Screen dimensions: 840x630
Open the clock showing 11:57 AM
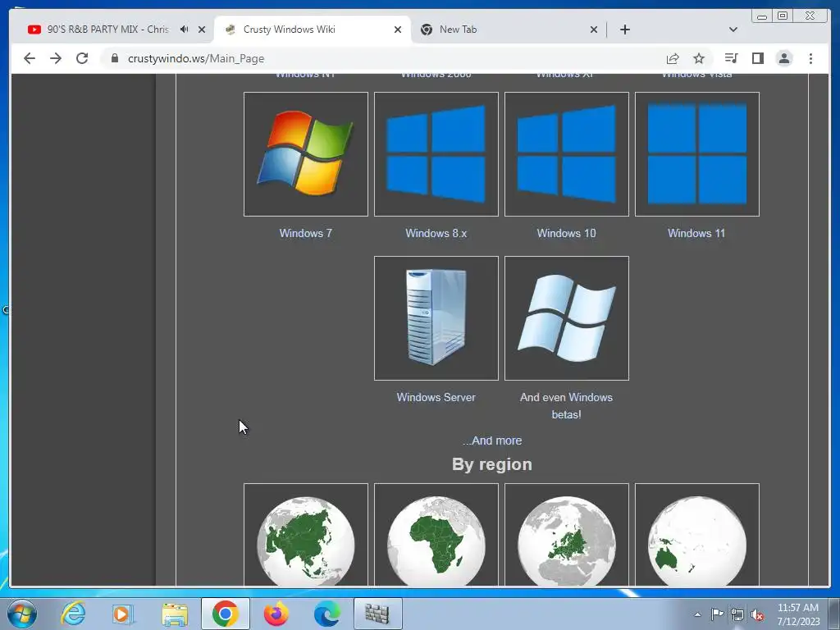(798, 614)
